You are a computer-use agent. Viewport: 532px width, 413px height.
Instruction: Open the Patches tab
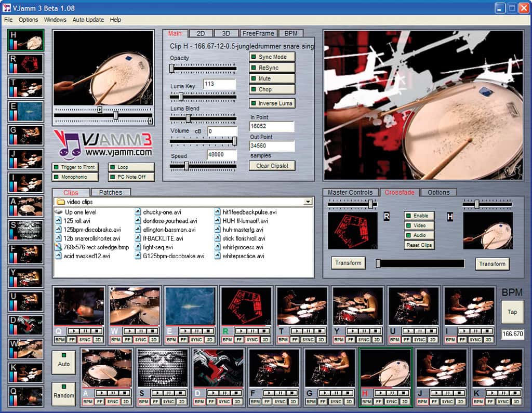click(111, 192)
